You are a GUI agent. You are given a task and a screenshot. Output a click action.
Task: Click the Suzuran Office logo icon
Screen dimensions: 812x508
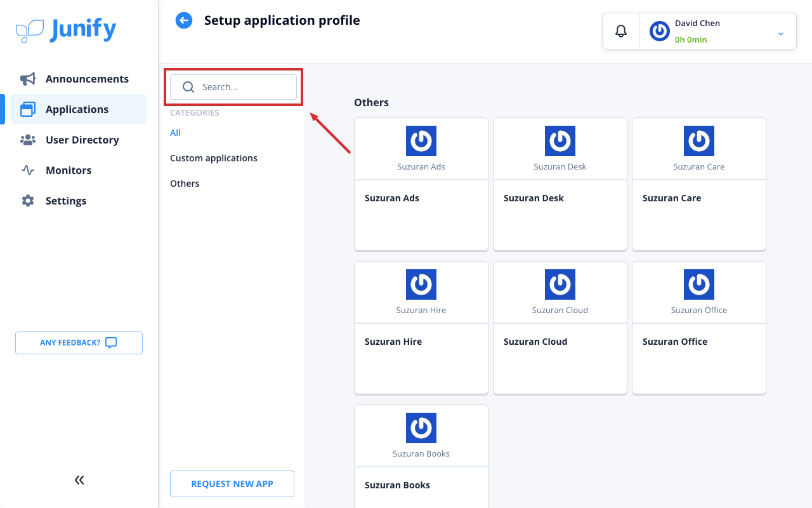click(699, 284)
